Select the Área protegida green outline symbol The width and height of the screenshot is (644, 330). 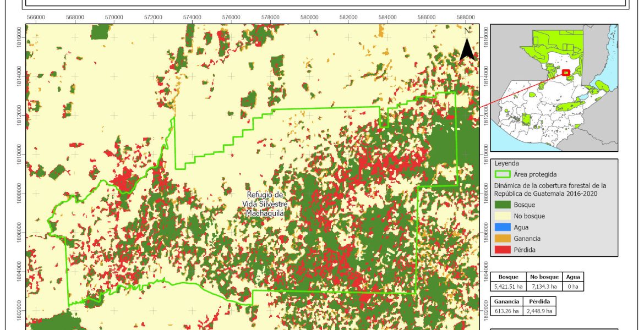click(x=502, y=174)
